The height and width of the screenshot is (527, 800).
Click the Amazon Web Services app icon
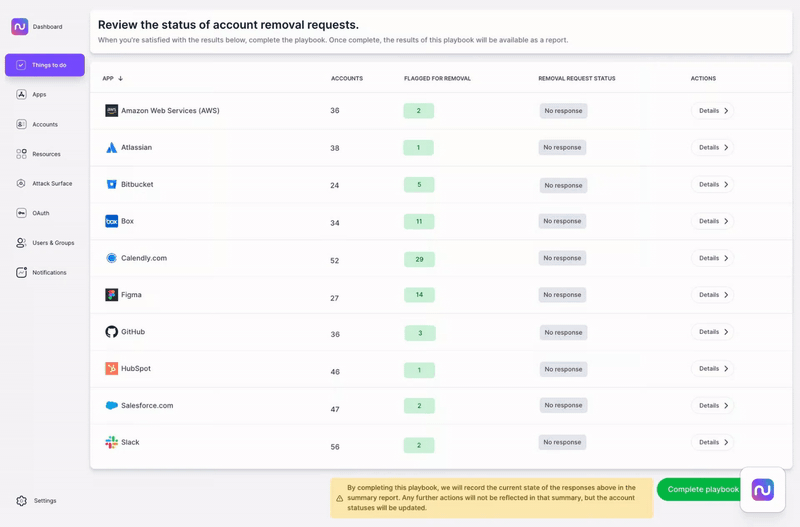pos(112,111)
